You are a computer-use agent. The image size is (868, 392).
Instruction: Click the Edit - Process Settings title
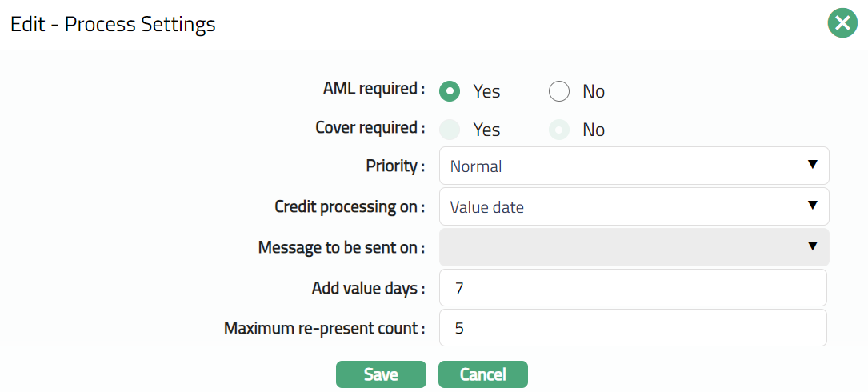(113, 24)
